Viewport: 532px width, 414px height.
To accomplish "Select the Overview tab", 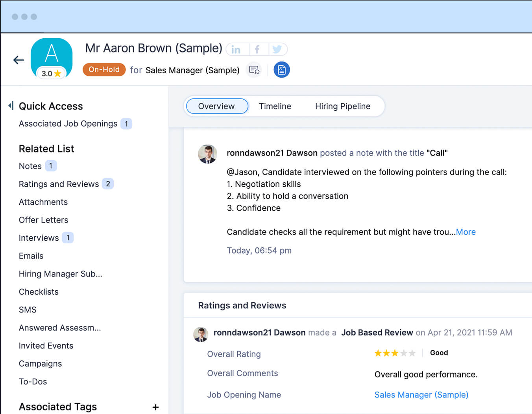I will 216,106.
